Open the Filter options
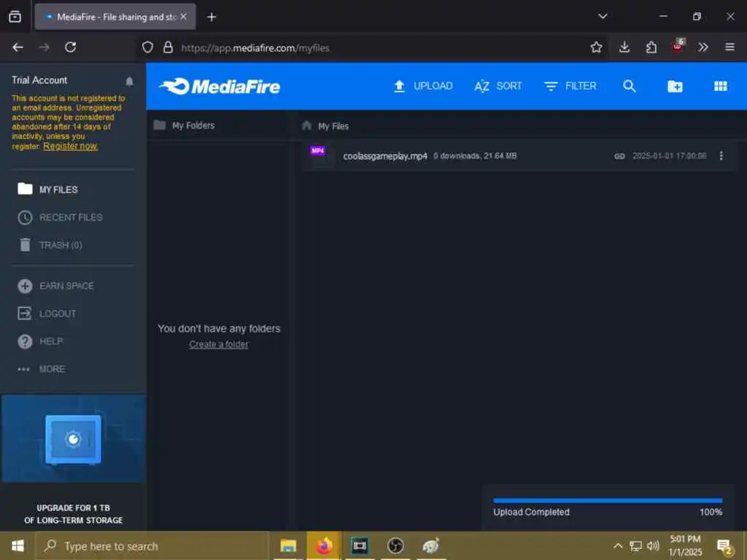 click(570, 86)
